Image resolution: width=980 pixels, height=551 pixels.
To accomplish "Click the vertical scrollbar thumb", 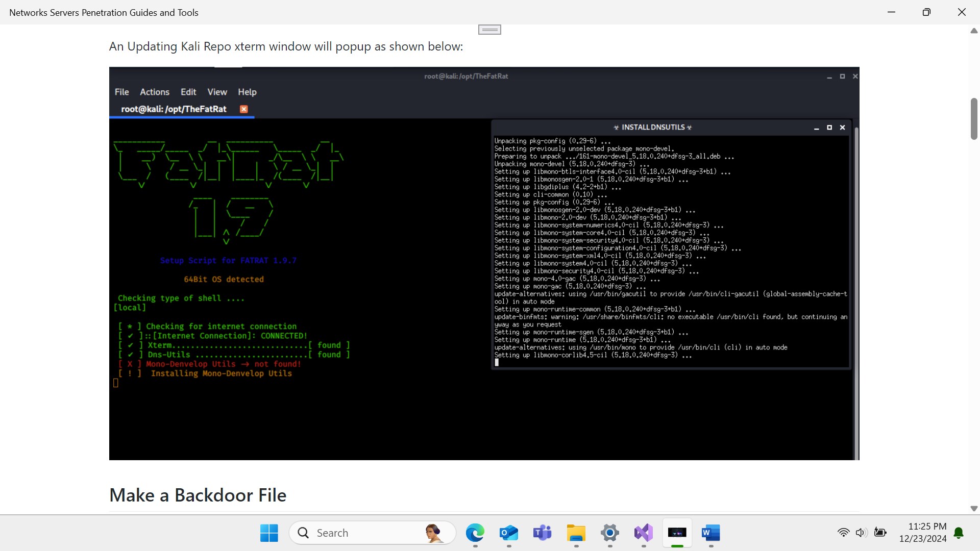I will 973,118.
